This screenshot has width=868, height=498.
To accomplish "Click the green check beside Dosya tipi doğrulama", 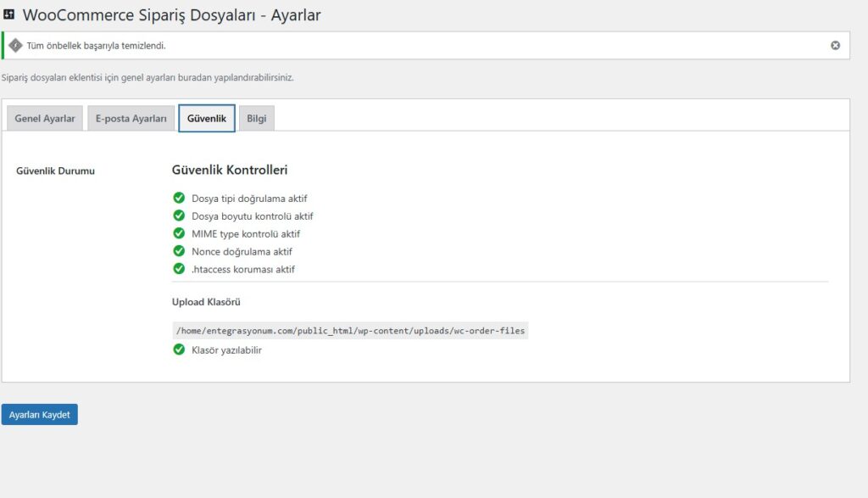I will (179, 198).
